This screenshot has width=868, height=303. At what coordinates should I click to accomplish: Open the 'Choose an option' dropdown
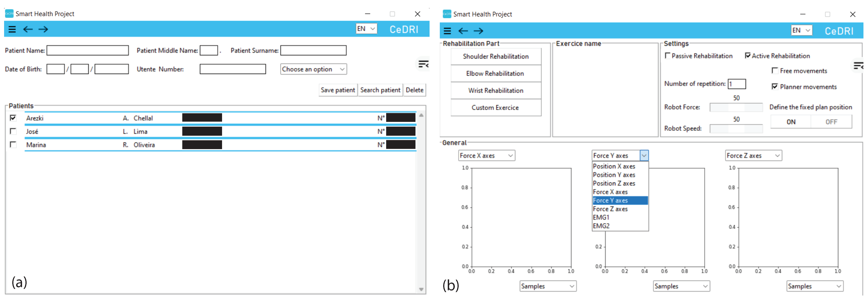[313, 69]
